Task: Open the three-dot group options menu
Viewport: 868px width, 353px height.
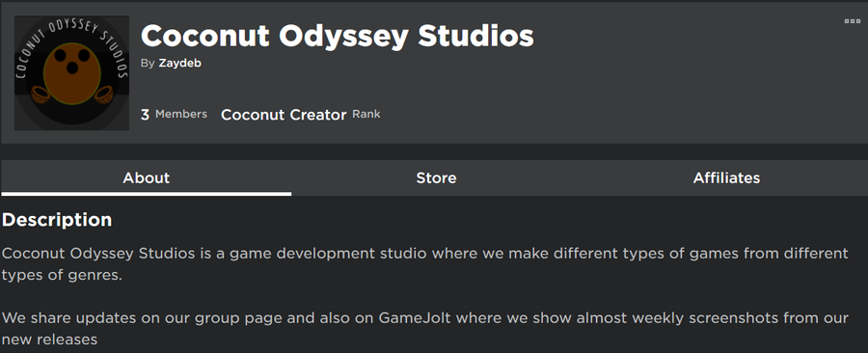Action: pos(852,21)
